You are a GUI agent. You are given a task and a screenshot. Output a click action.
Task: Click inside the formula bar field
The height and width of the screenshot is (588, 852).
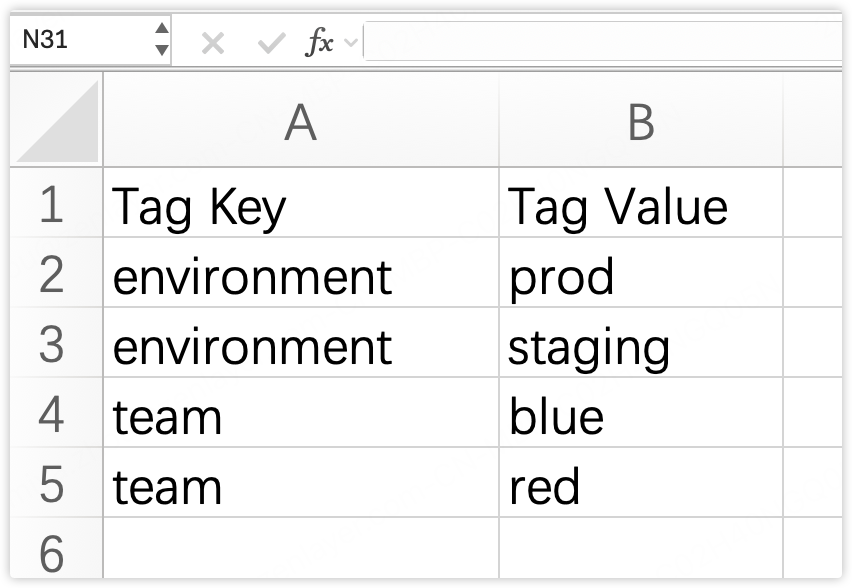point(600,43)
